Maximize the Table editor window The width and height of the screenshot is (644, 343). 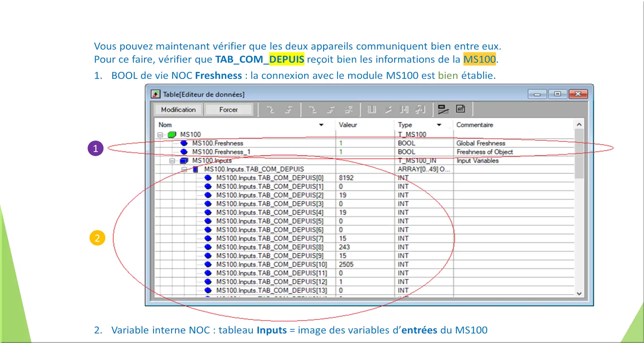[x=557, y=94]
